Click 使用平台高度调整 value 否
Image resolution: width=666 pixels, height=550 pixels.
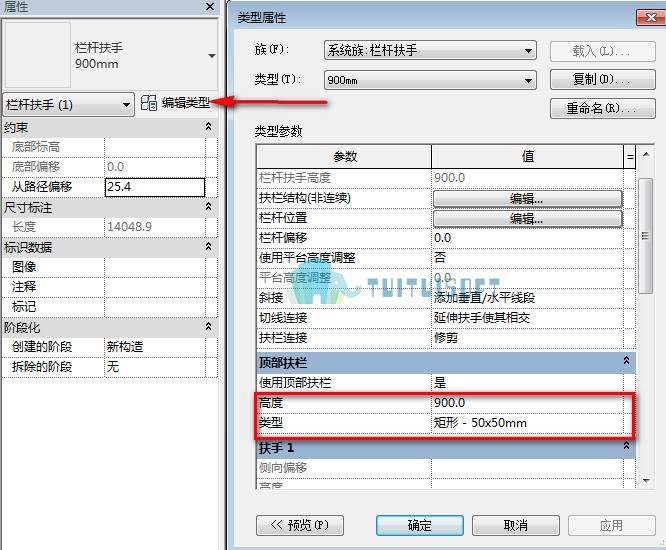tap(527, 258)
